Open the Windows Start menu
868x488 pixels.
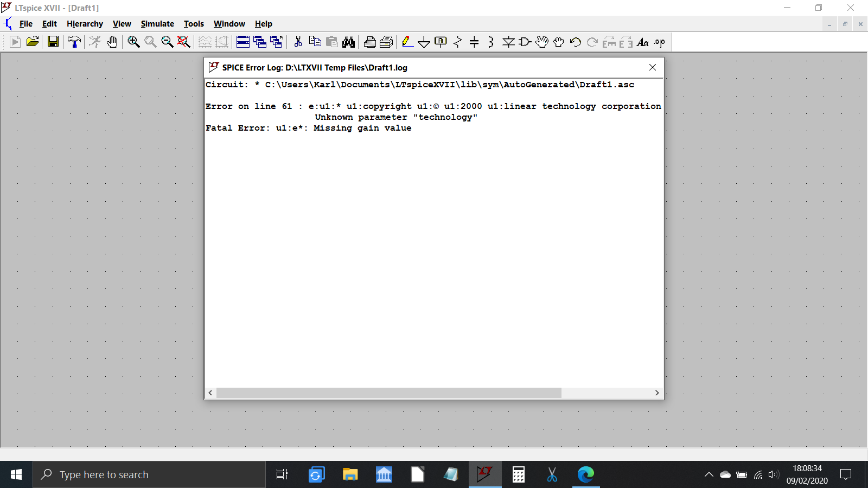(x=16, y=474)
